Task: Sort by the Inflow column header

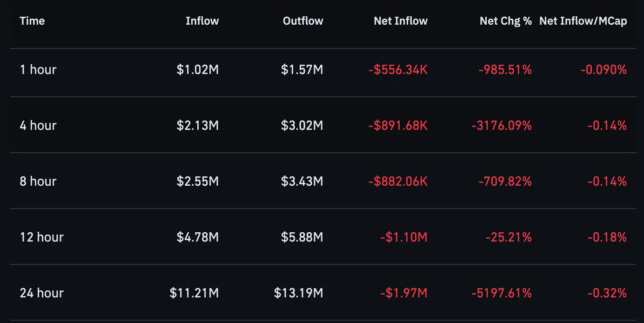Action: [x=202, y=21]
